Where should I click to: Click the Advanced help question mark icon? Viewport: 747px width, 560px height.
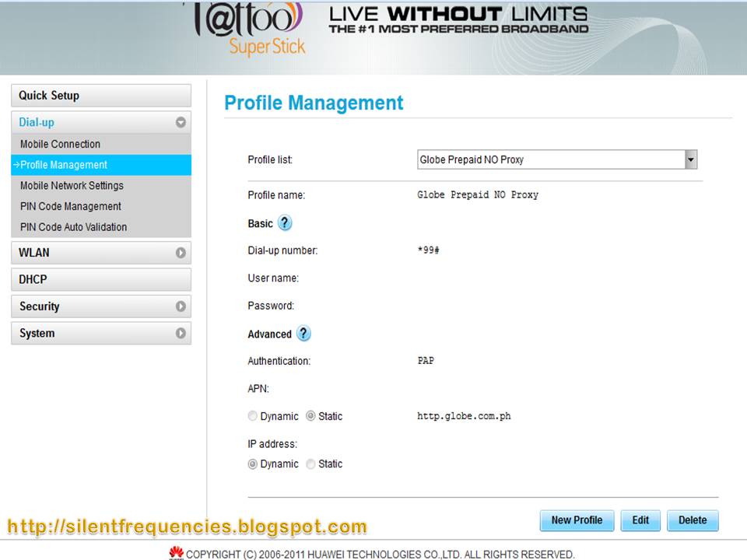coord(303,334)
